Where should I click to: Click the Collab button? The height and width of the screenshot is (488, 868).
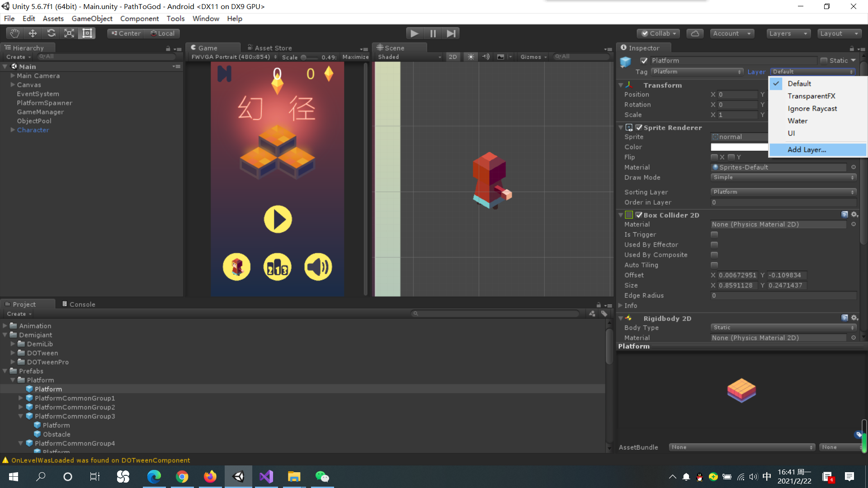pos(659,33)
